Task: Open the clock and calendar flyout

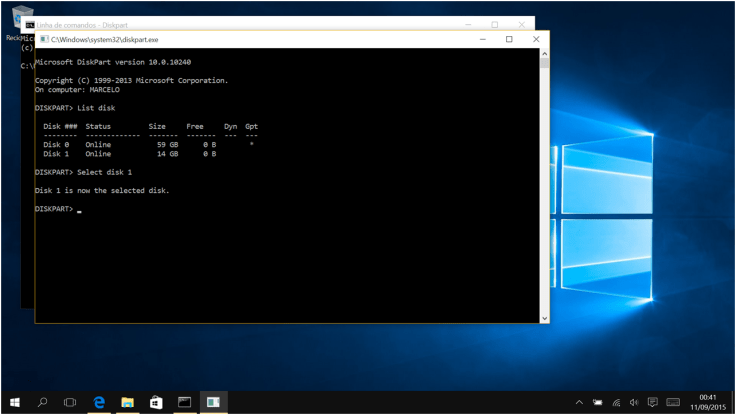Action: pyautogui.click(x=709, y=402)
